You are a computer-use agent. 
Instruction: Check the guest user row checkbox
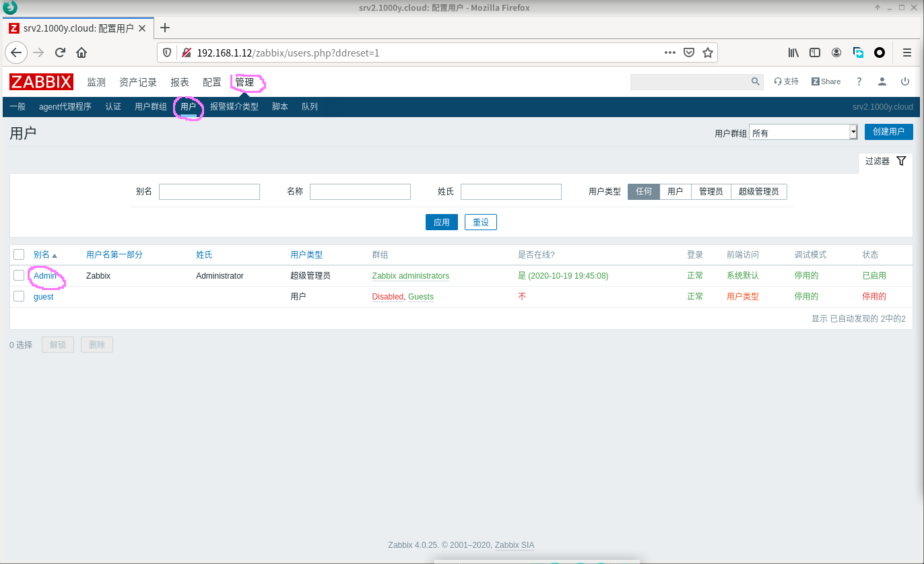click(x=19, y=296)
